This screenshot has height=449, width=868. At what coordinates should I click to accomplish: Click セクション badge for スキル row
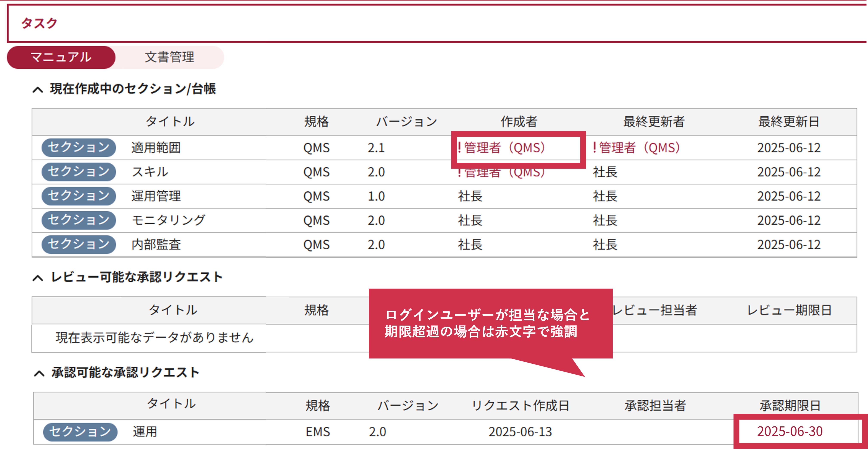(x=78, y=172)
